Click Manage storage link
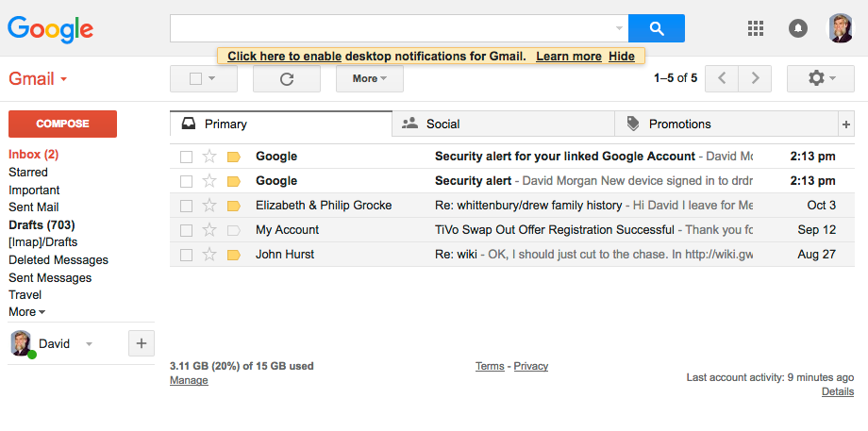Image resolution: width=868 pixels, height=431 pixels. (189, 381)
